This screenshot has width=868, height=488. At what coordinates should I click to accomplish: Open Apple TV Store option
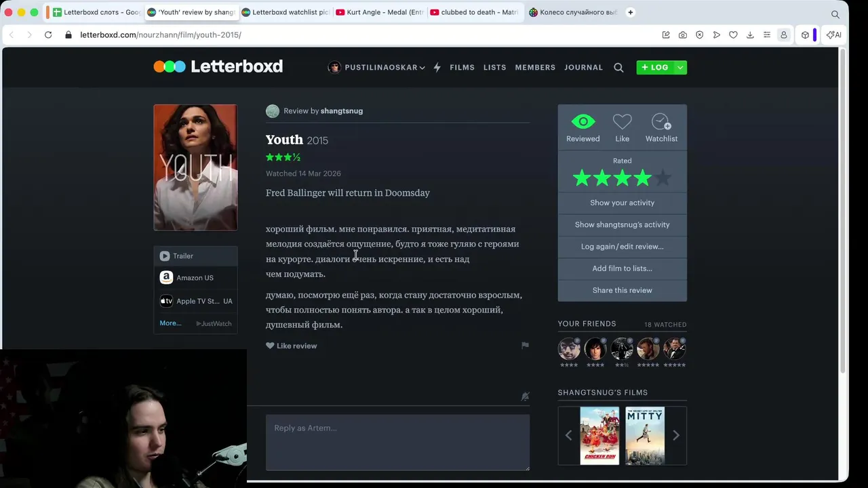pyautogui.click(x=195, y=301)
